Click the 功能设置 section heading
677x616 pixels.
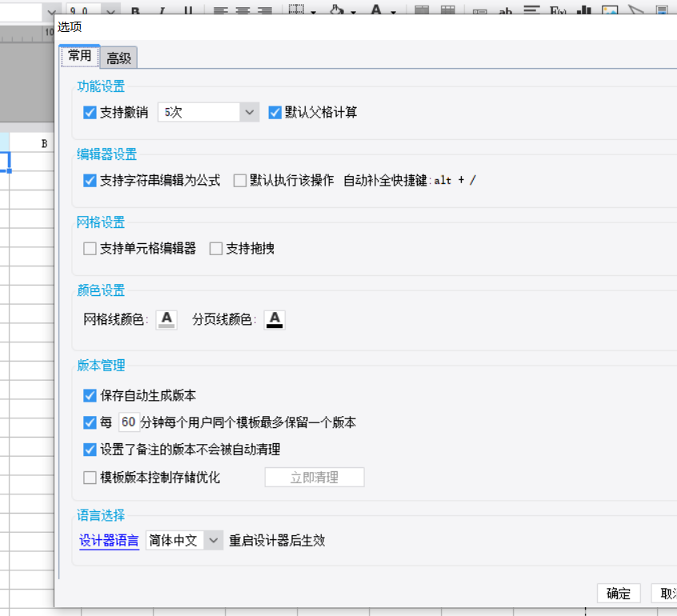(x=101, y=86)
